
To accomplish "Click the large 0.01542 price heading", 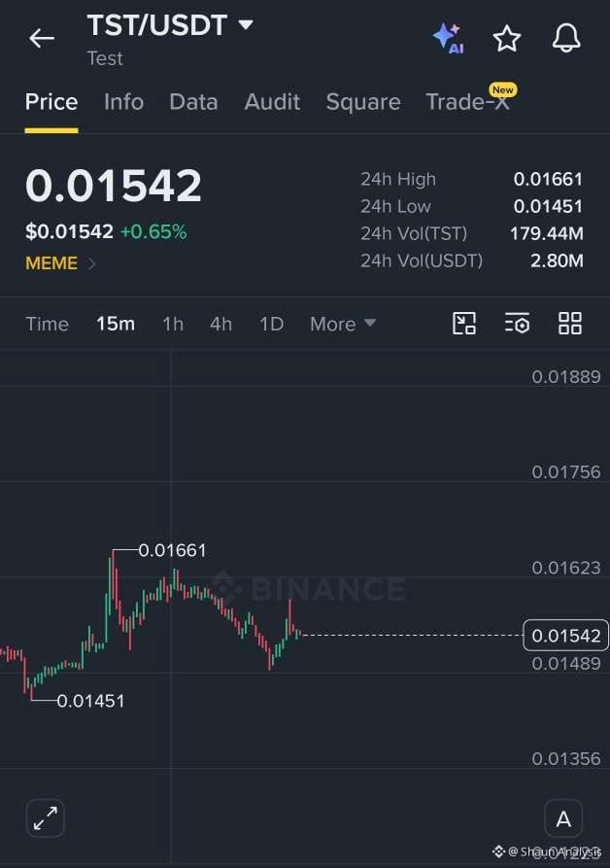I will pyautogui.click(x=114, y=185).
